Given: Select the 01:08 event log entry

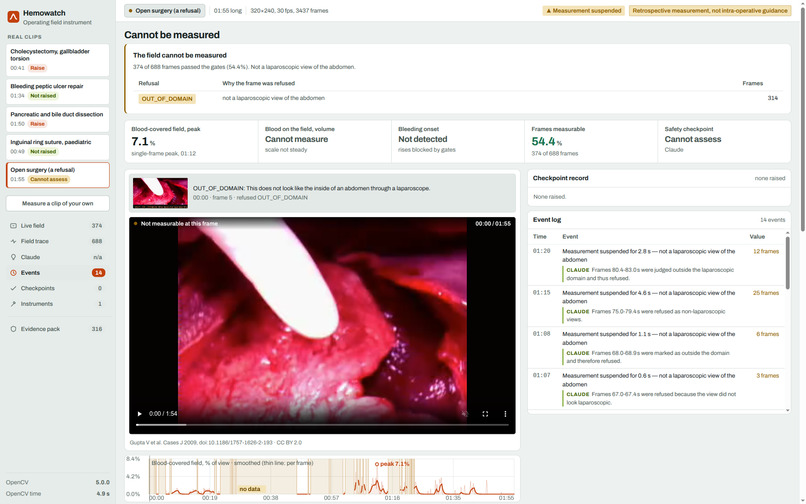Looking at the screenshot, I should coord(656,347).
